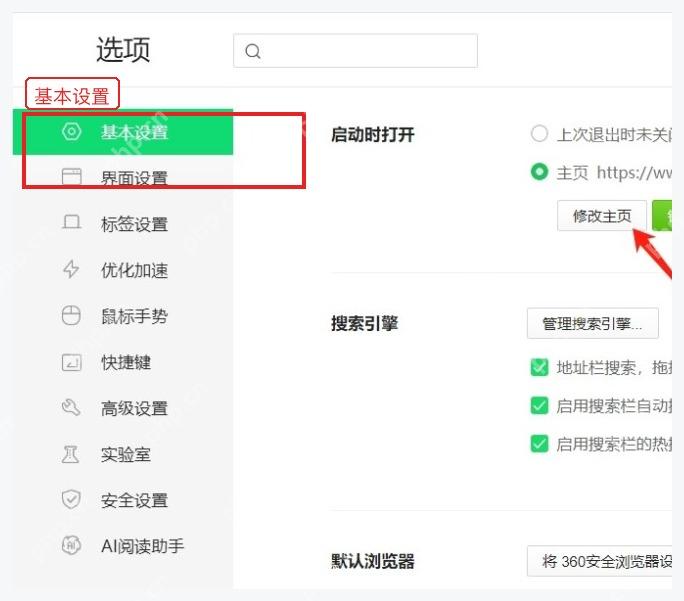Image resolution: width=684 pixels, height=601 pixels.
Task: Select AI阅读助手 in the sidebar
Action: tap(123, 546)
